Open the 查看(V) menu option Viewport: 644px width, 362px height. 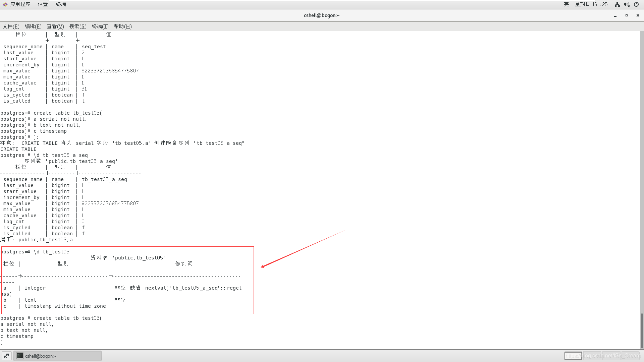[54, 26]
